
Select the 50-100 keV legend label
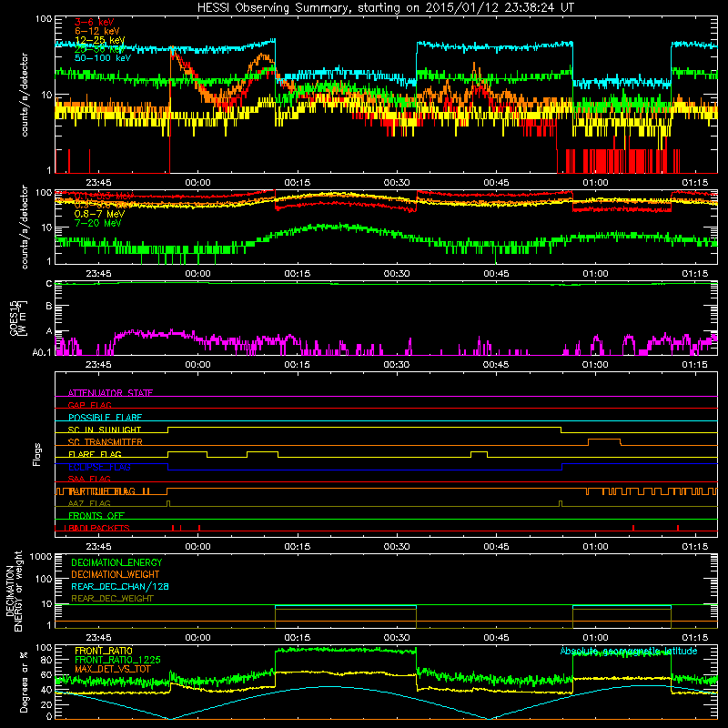coord(103,58)
